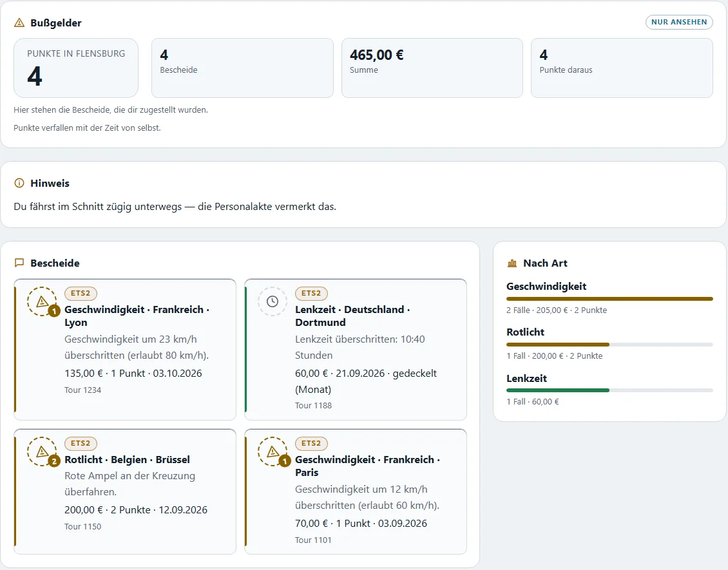Click the 1 Fall · 60,00 € line
The height and width of the screenshot is (570, 728).
[x=533, y=401]
